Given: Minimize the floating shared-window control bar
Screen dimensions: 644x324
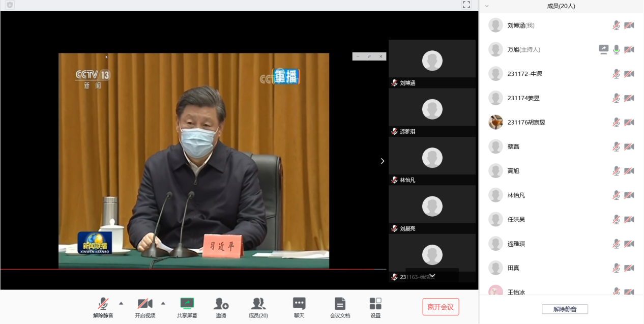Looking at the screenshot, I should 358,56.
